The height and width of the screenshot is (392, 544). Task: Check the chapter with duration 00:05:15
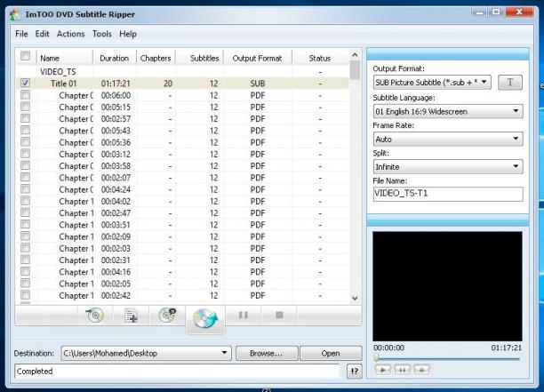coord(25,107)
